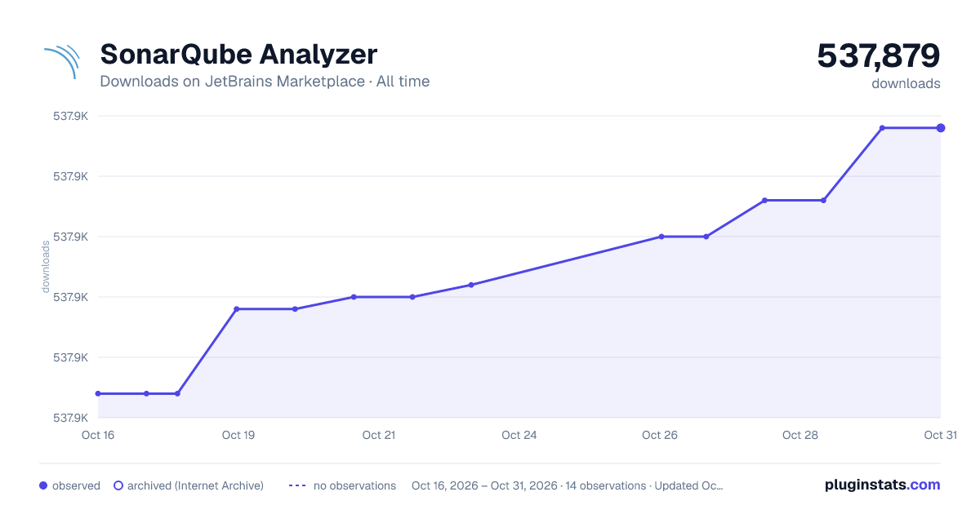Click the Oct 19 axis label

coord(238,435)
